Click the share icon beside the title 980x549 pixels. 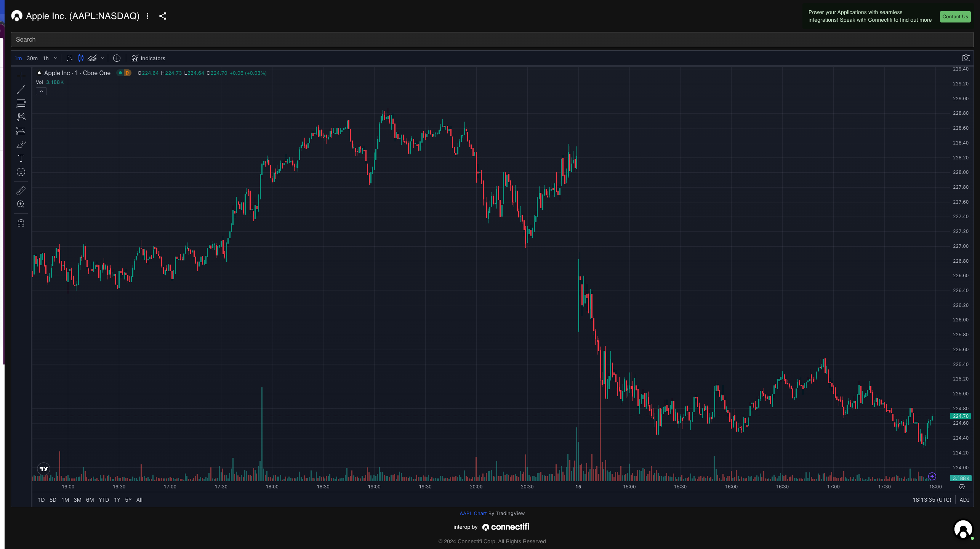click(163, 16)
